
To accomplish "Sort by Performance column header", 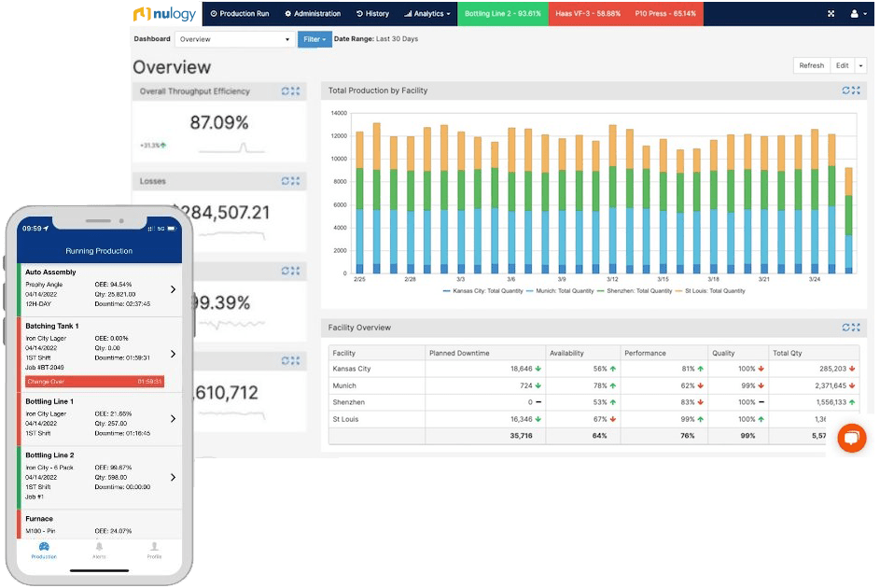I will [663, 353].
